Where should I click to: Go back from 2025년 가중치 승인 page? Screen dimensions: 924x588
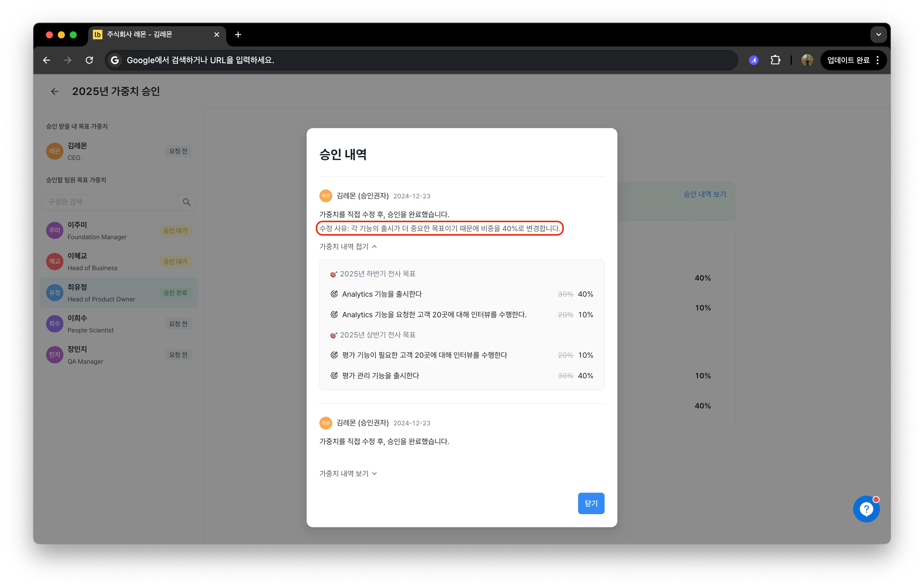(x=55, y=91)
